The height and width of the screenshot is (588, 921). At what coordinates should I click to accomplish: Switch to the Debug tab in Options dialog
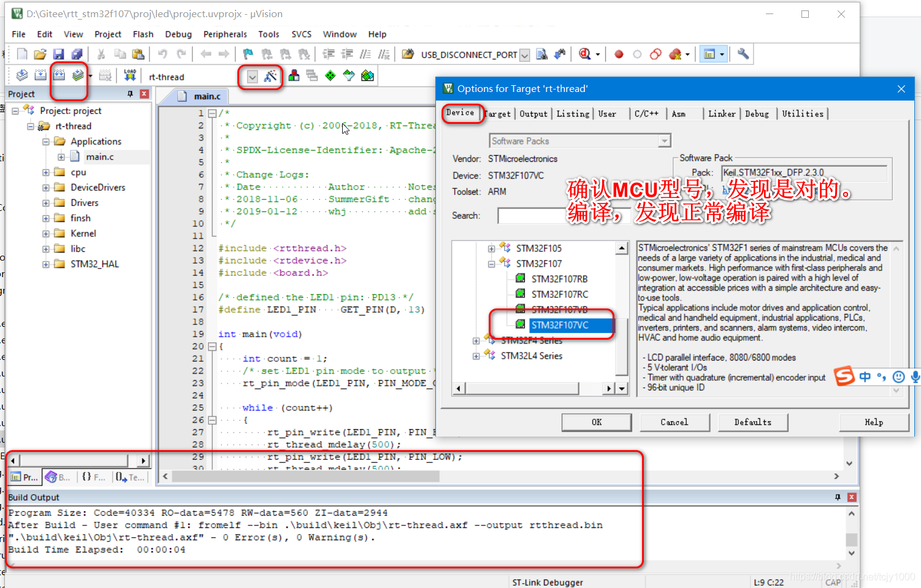757,113
